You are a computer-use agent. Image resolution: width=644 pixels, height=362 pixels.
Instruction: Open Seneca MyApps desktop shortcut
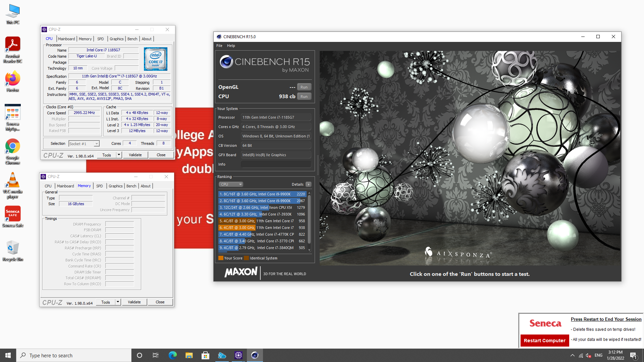(x=13, y=117)
